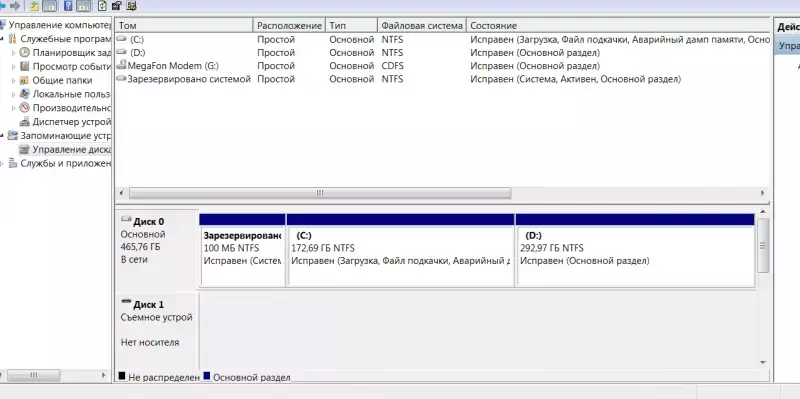Collapse the Служебные программы tree node
This screenshot has height=399, width=800.
pyautogui.click(x=3, y=39)
